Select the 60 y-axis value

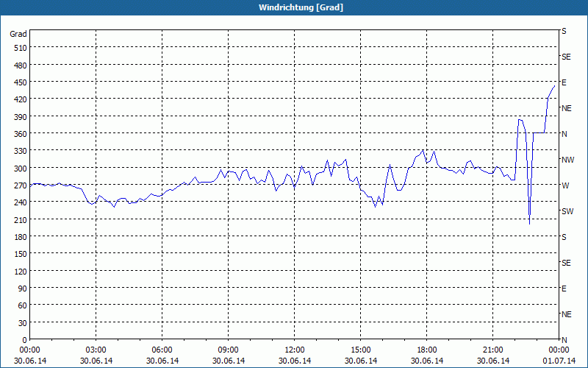coord(23,306)
